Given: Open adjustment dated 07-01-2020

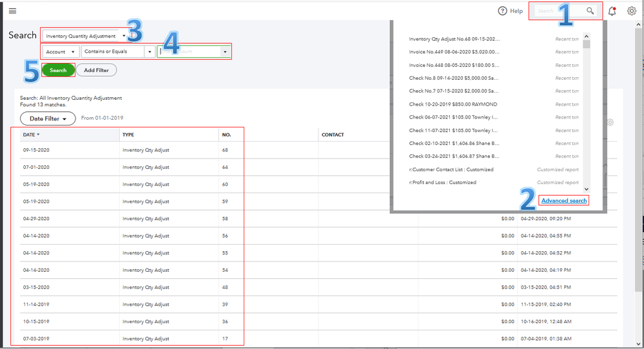Looking at the screenshot, I should click(x=36, y=167).
